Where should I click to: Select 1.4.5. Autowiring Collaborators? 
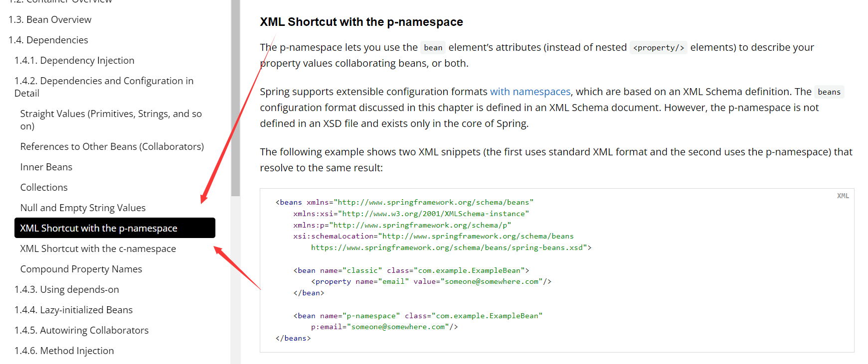[81, 330]
